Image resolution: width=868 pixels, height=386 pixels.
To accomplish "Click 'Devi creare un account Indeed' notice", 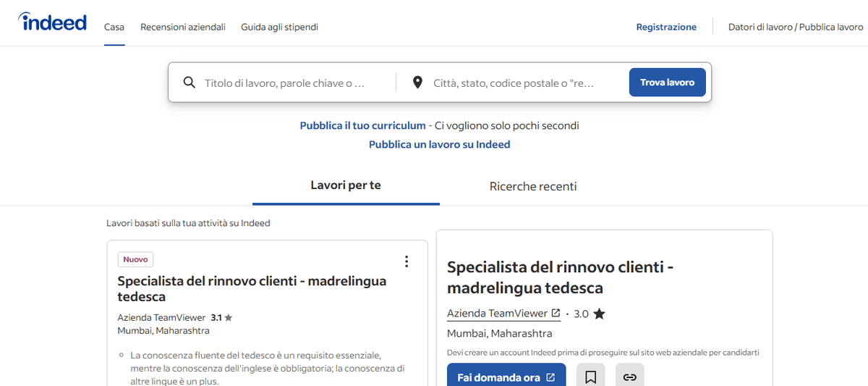I will click(603, 353).
